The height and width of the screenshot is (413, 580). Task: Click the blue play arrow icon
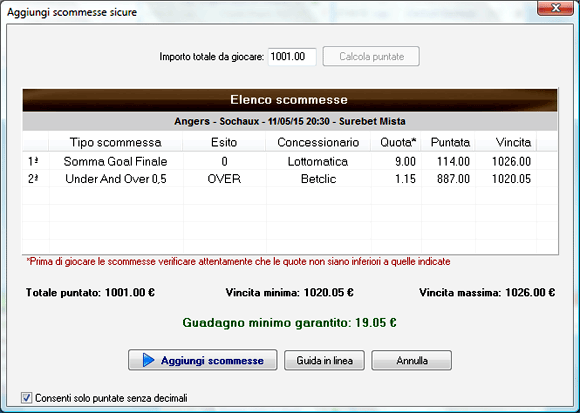[x=148, y=360]
